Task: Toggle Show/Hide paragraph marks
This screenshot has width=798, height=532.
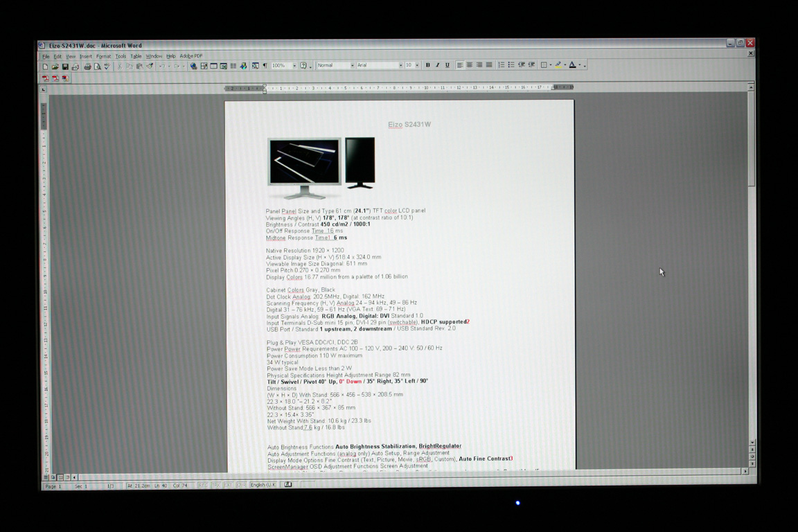Action: 265,66
